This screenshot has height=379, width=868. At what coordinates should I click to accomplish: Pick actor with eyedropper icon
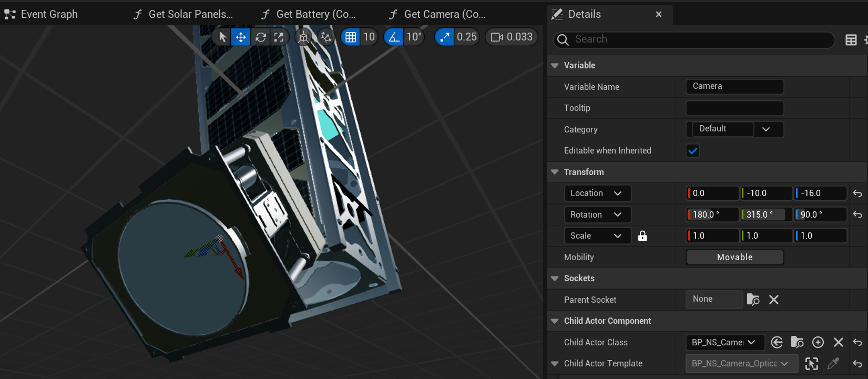tap(833, 364)
